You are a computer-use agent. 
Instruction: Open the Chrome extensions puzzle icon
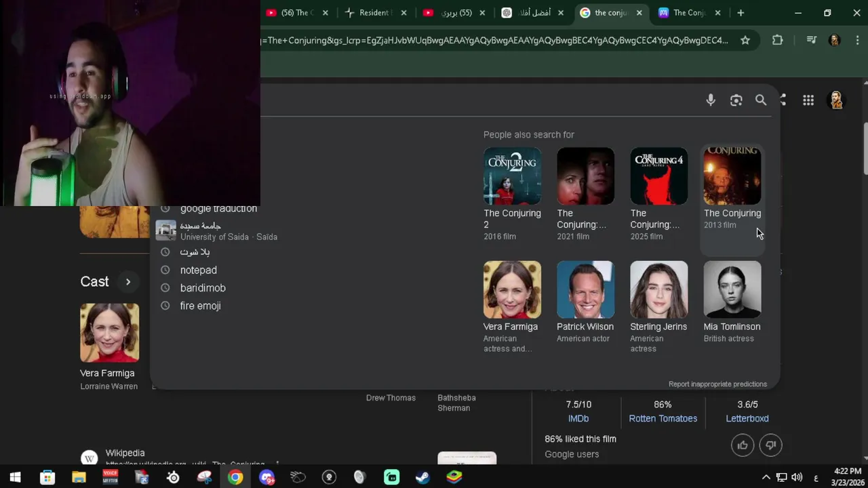pos(778,40)
